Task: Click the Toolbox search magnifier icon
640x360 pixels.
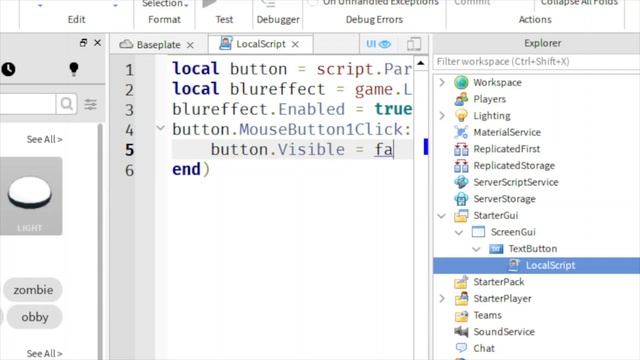Action: pyautogui.click(x=67, y=104)
